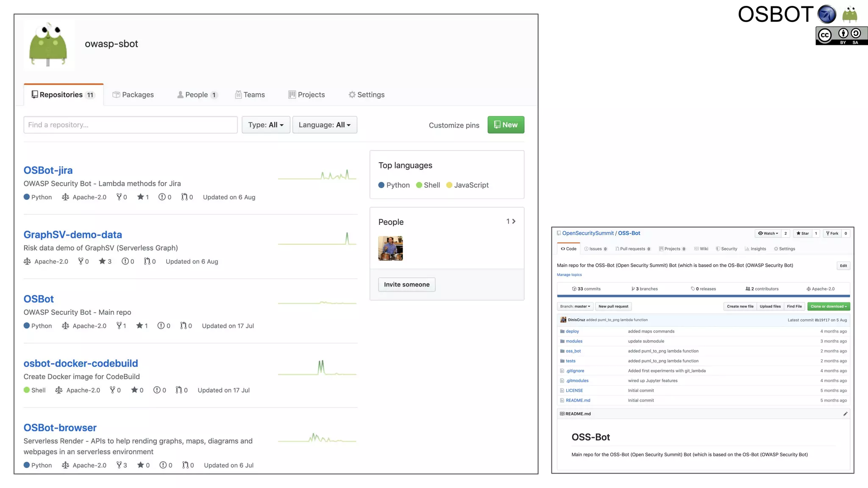Switch to the Packages tab

pyautogui.click(x=133, y=95)
